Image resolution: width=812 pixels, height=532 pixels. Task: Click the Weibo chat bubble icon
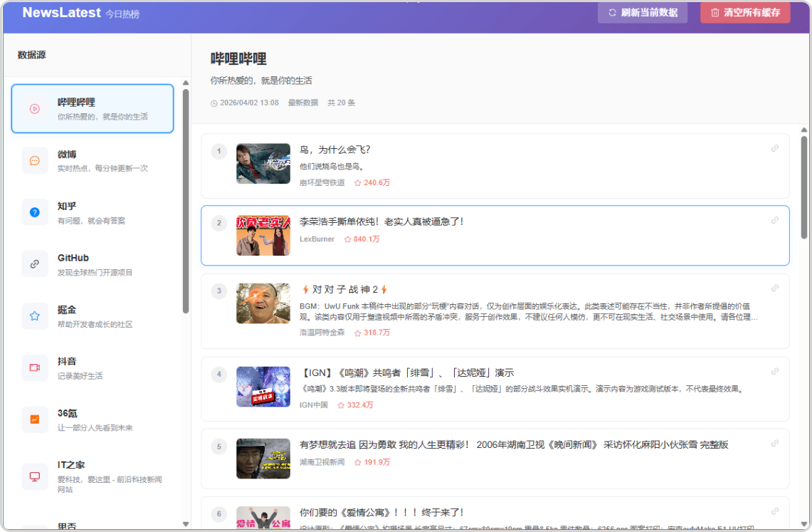pos(35,161)
